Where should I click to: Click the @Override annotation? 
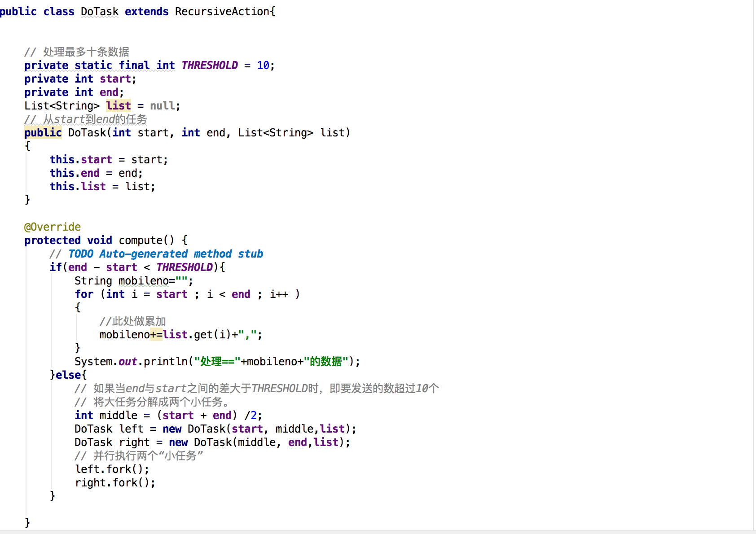click(x=53, y=227)
